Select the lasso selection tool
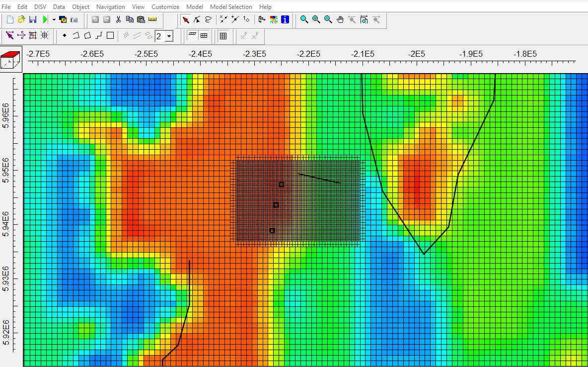 [x=209, y=19]
